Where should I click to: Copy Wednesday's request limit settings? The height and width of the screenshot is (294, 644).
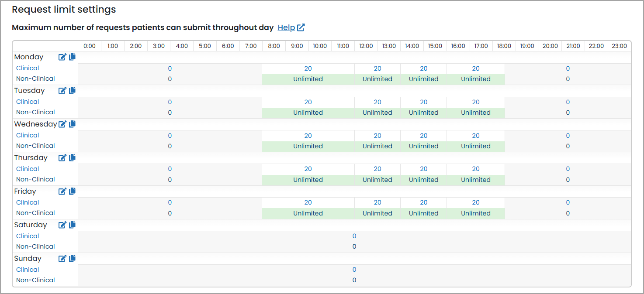pyautogui.click(x=73, y=124)
